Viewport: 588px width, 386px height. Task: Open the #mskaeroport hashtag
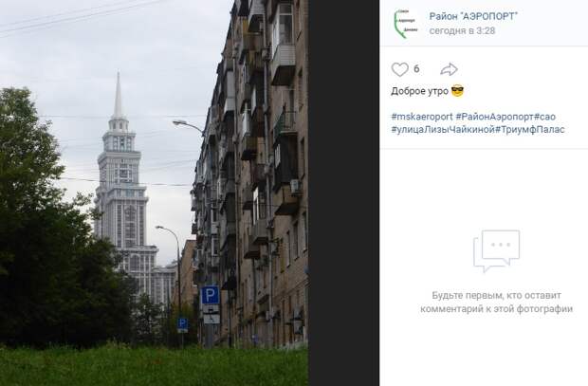(x=422, y=117)
